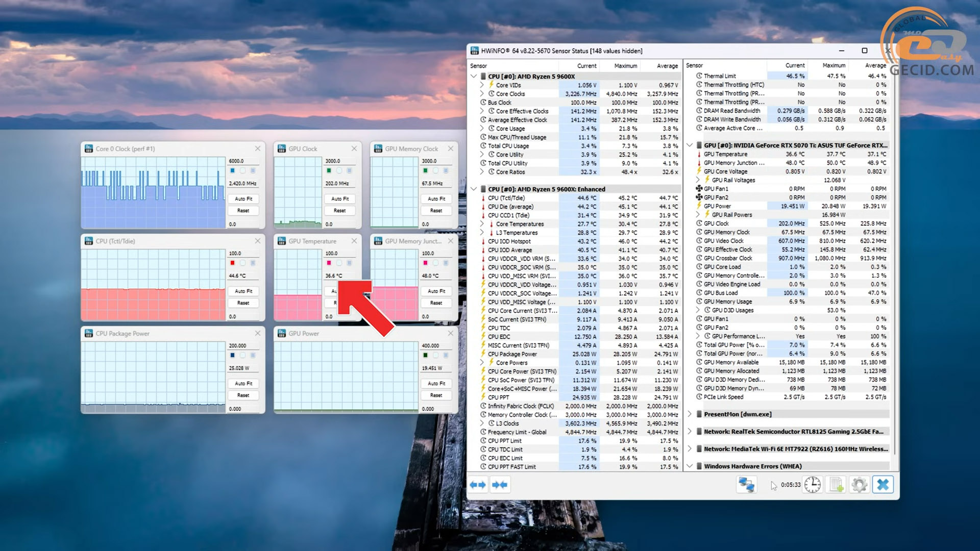Expand the PresentMon [dwm.exe] group

tap(690, 414)
